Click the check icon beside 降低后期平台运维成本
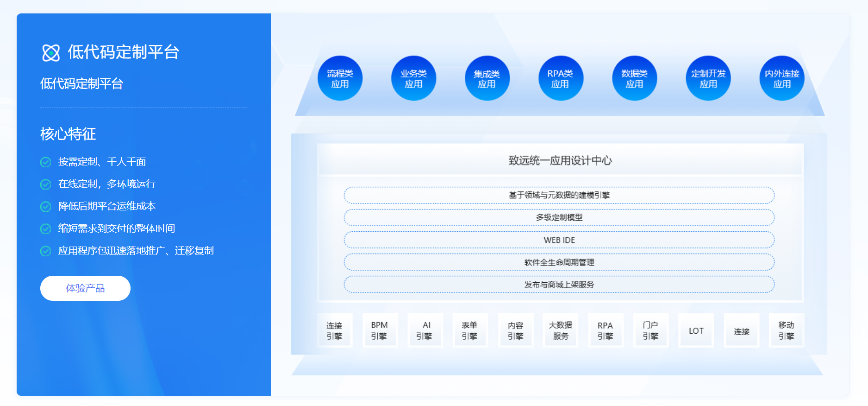 (45, 206)
